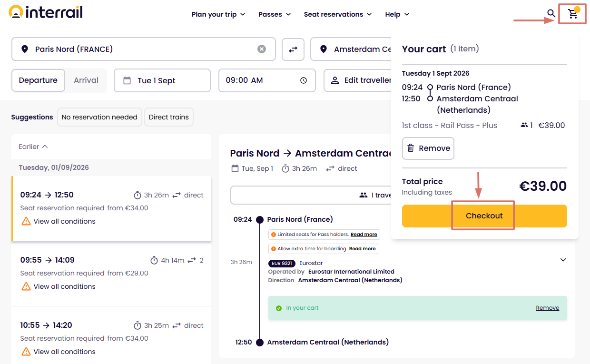
Task: Swap origin and destination stations
Action: tap(293, 49)
